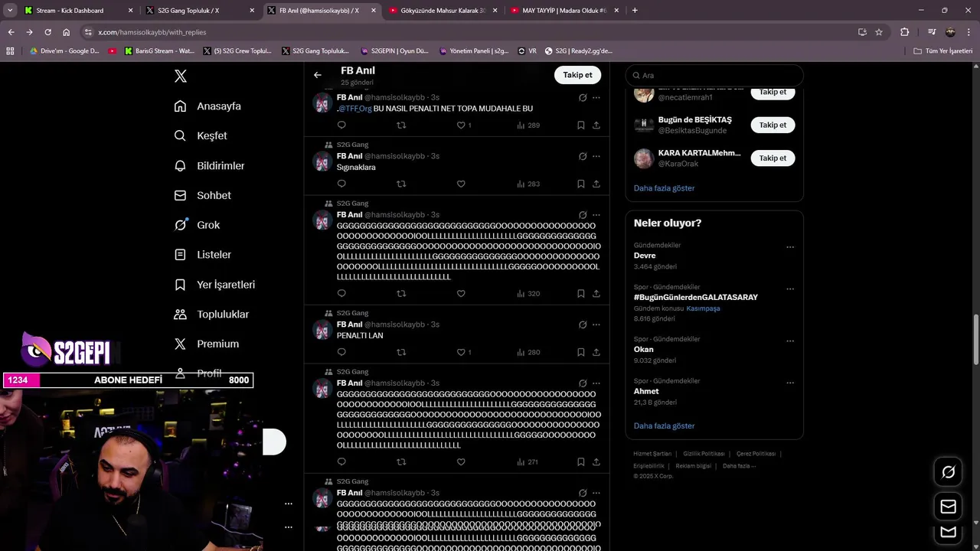
Task: Bookmark the BU NASIL PENALTI post
Action: tap(581, 125)
